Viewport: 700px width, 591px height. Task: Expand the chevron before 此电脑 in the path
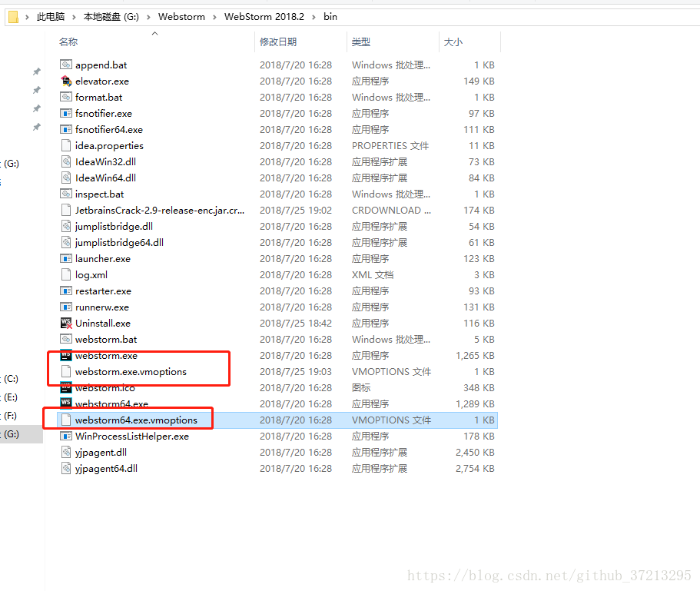click(27, 17)
